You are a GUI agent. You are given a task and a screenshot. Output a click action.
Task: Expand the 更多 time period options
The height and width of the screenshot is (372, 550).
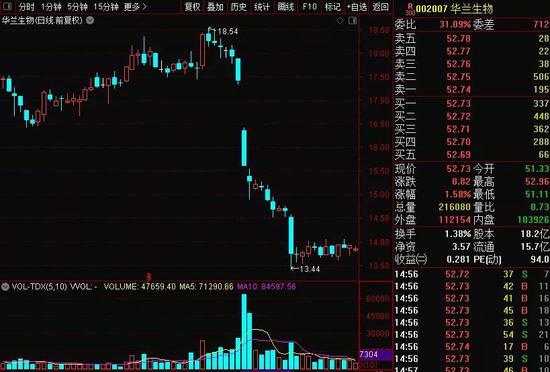[x=136, y=7]
